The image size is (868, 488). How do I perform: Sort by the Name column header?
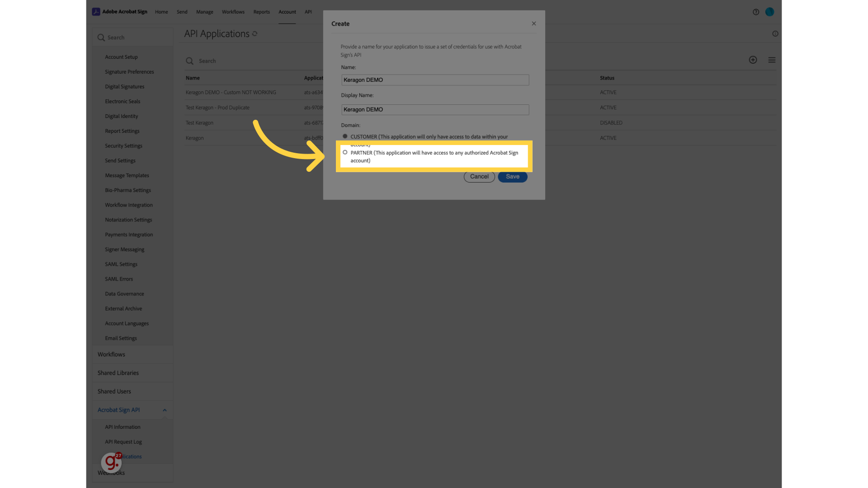coord(193,78)
